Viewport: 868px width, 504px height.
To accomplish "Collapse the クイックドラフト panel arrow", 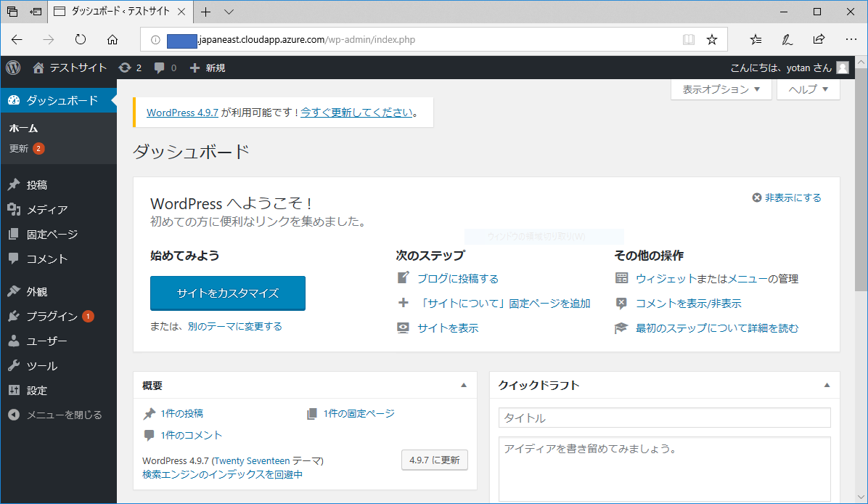I will point(827,386).
